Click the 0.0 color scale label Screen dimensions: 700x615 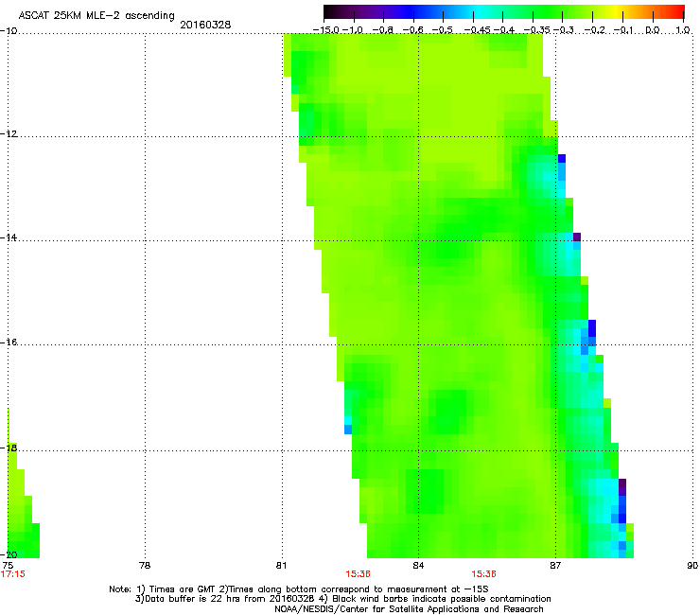(x=653, y=30)
